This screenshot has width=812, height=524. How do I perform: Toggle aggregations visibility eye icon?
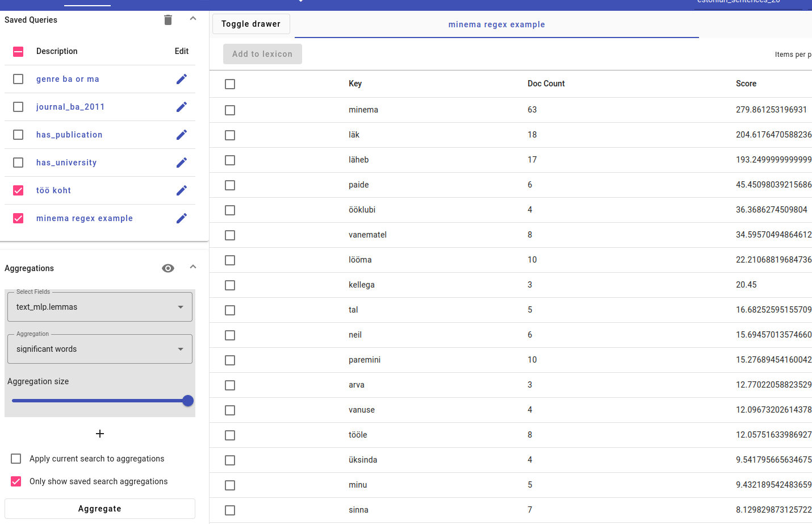(x=168, y=268)
